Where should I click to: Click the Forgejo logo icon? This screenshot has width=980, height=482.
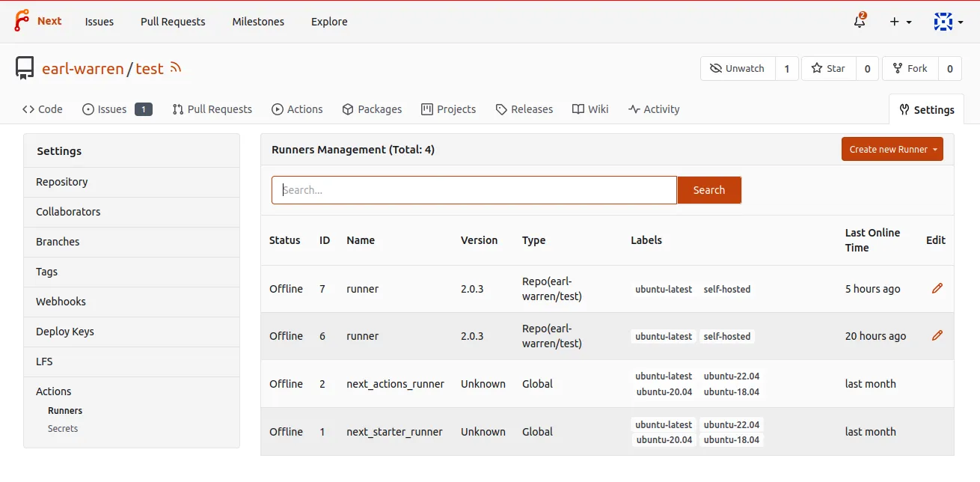pyautogui.click(x=22, y=21)
